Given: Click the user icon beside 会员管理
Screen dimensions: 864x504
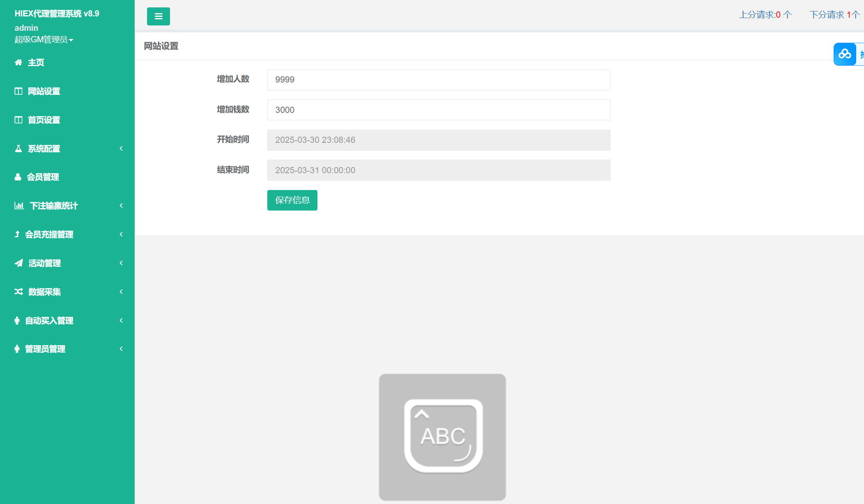Looking at the screenshot, I should click(x=18, y=177).
